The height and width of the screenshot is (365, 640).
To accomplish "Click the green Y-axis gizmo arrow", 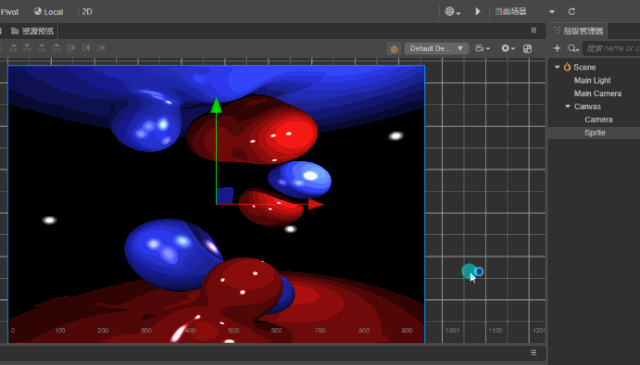I will (x=216, y=105).
